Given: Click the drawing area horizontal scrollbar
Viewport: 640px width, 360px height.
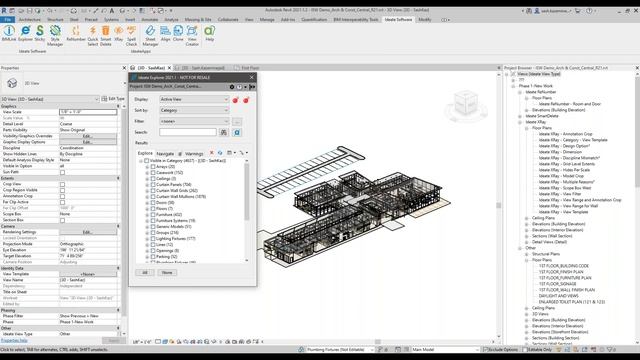Looking at the screenshot, I should pos(378,342).
